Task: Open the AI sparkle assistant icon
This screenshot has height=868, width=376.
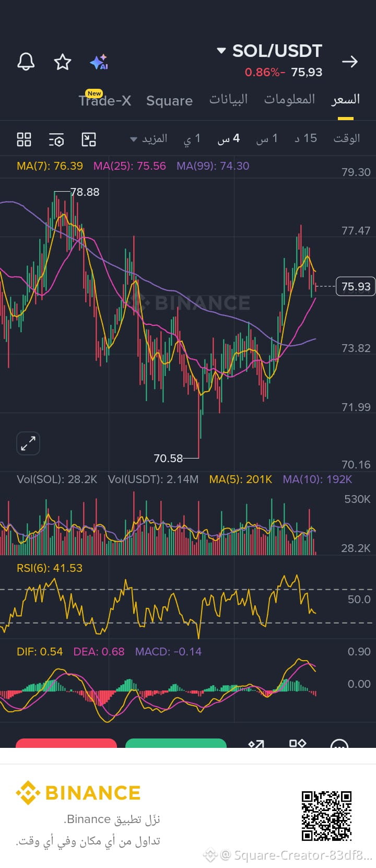Action: [99, 62]
